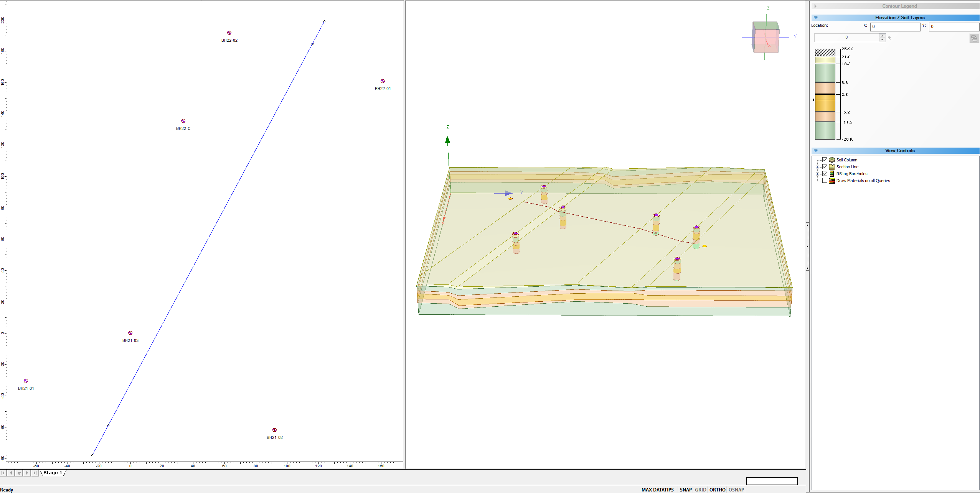
Task: Select the Stage 1 tab
Action: (53, 473)
